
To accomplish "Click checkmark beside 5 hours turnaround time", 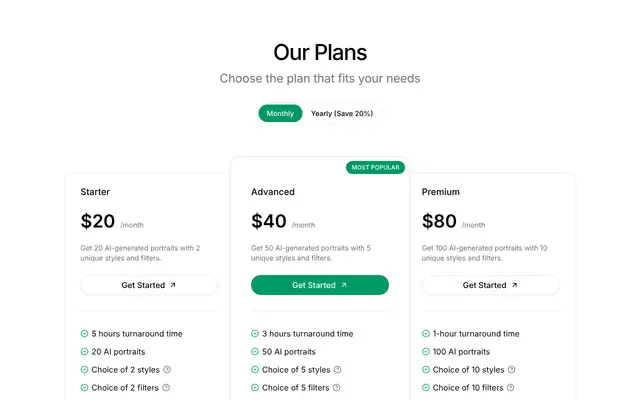I will tap(84, 333).
